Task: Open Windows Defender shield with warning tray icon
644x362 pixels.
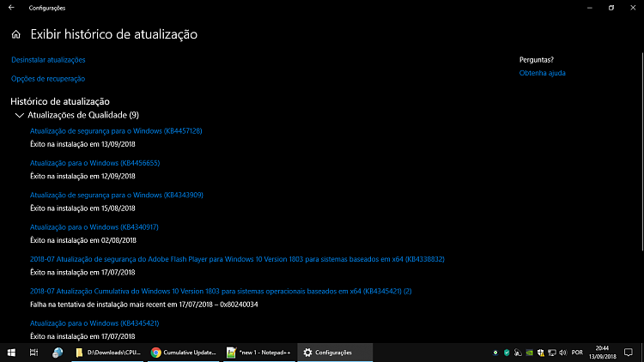Action: pos(540,353)
